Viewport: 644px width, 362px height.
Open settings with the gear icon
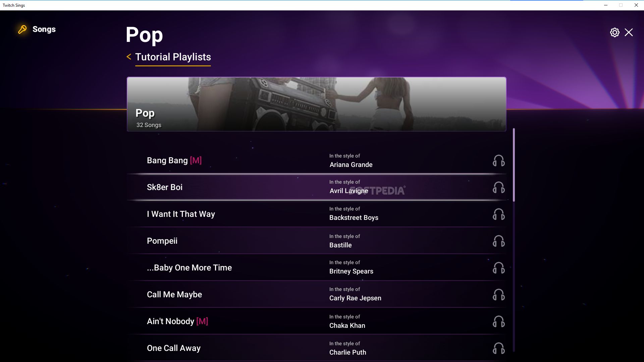point(614,33)
